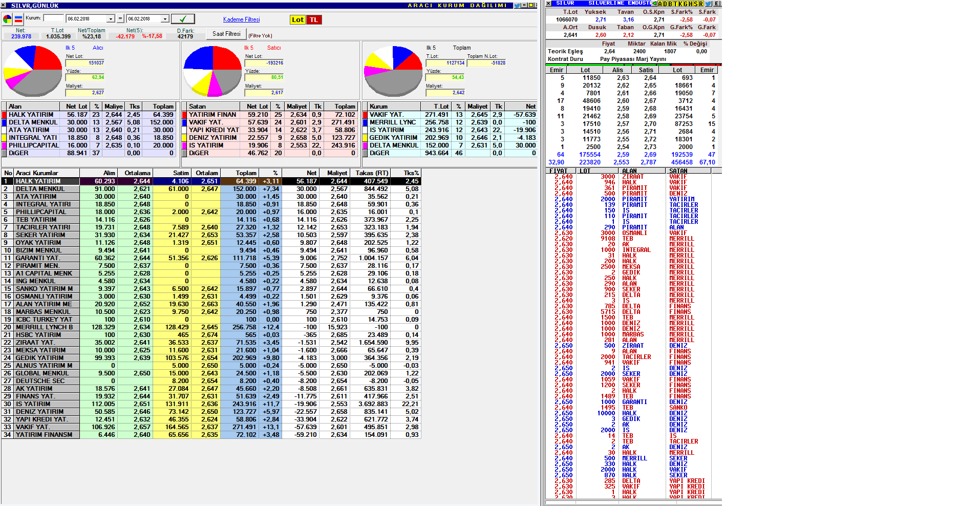Open the pie chart view icon
This screenshot has height=506, width=980.
[7, 19]
